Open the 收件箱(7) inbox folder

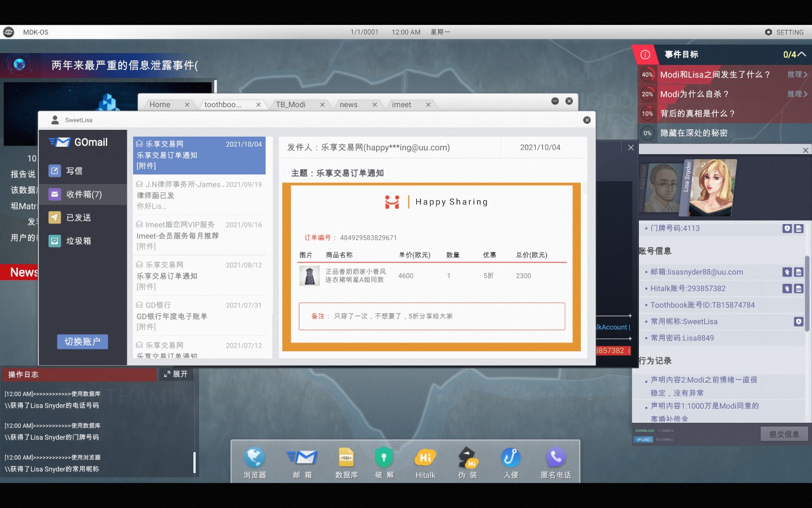[x=83, y=194]
